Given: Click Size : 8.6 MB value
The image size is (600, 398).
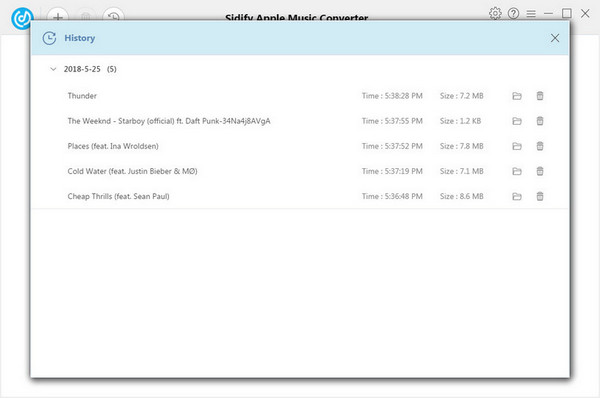Looking at the screenshot, I should pyautogui.click(x=461, y=196).
